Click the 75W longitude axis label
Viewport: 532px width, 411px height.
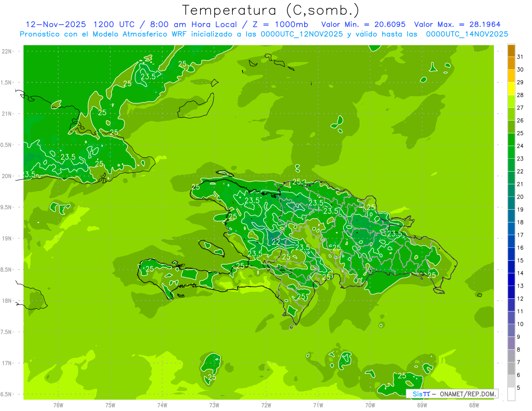tap(110, 405)
